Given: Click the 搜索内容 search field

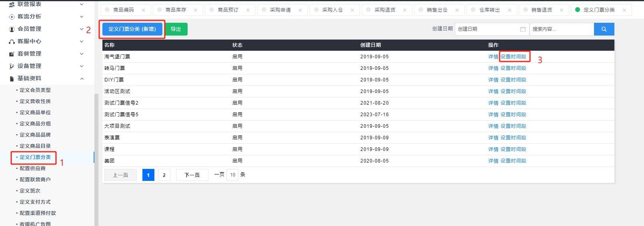Looking at the screenshot, I should click(562, 29).
